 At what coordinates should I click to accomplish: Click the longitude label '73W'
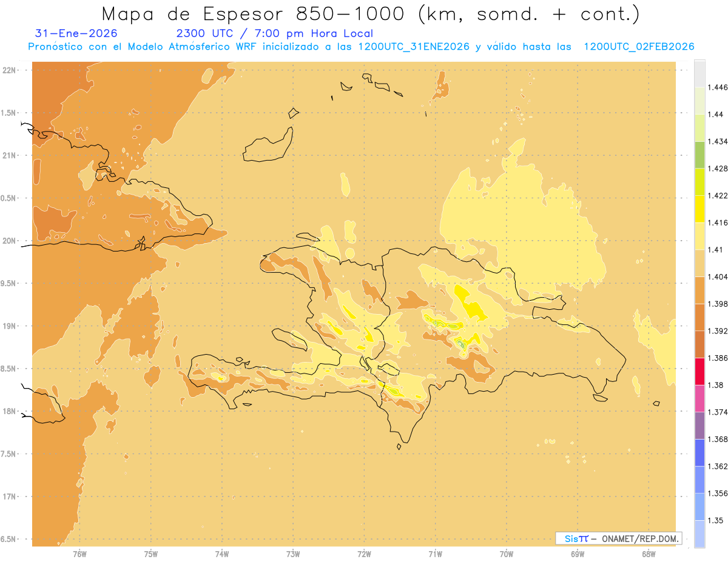point(293,554)
